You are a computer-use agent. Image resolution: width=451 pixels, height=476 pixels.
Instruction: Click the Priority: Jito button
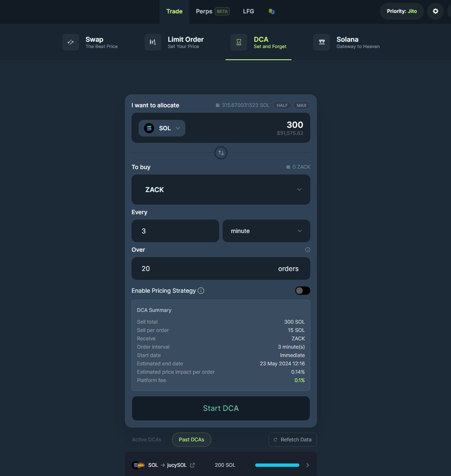coord(401,11)
